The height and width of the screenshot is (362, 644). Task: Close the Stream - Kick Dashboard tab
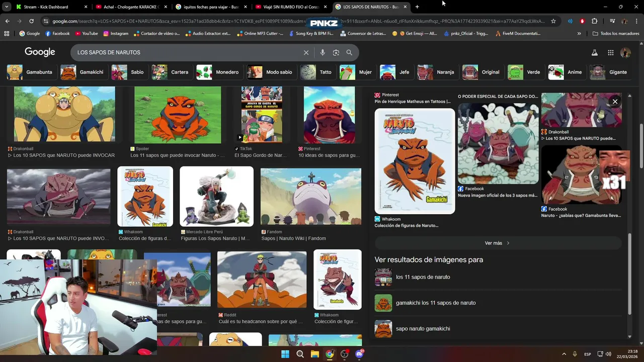[x=86, y=7]
